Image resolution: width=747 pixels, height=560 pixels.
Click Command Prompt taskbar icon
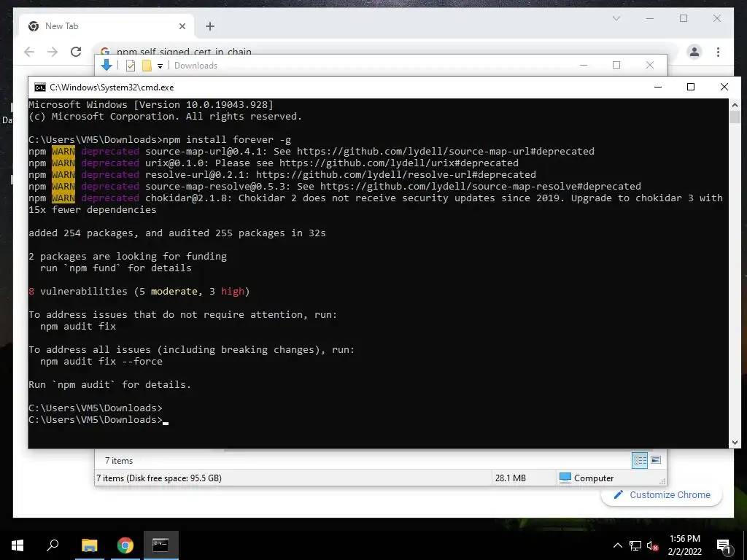tap(160, 545)
